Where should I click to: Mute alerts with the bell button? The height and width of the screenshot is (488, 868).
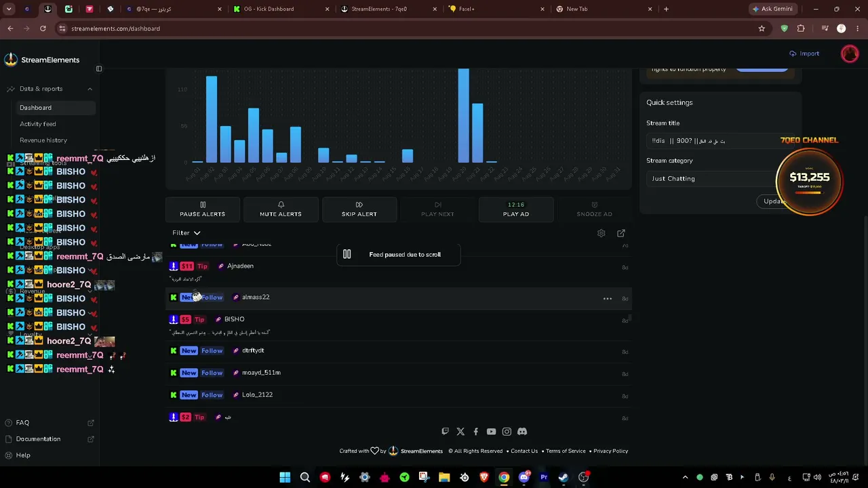pos(281,209)
